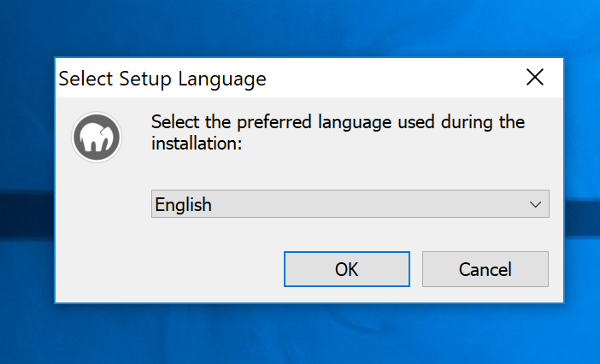Click the Select Setup Language title bar

(x=162, y=79)
